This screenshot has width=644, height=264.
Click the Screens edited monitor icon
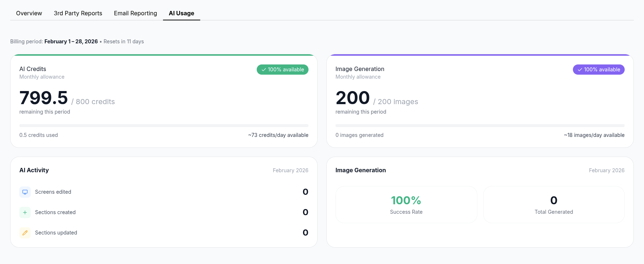(25, 192)
